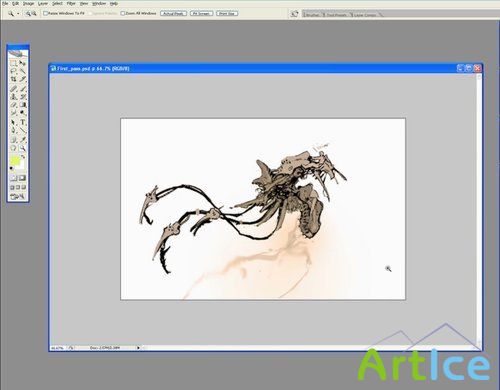Select the Dodge tool
500x390 pixels.
tap(23, 113)
